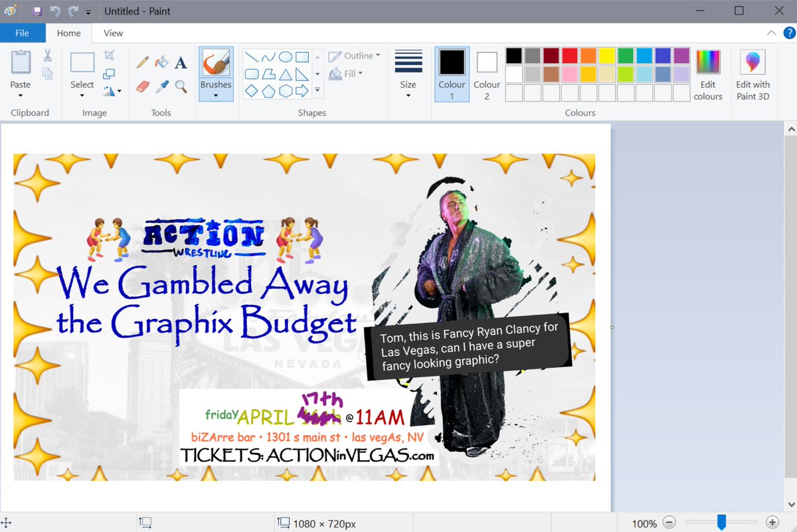
Task: Click the Brushes tool icon
Action: (216, 63)
